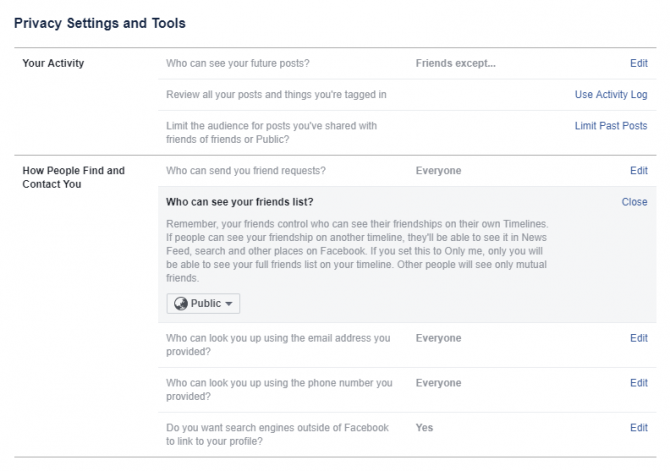Open the Public audience dropdown arrow

pyautogui.click(x=229, y=304)
